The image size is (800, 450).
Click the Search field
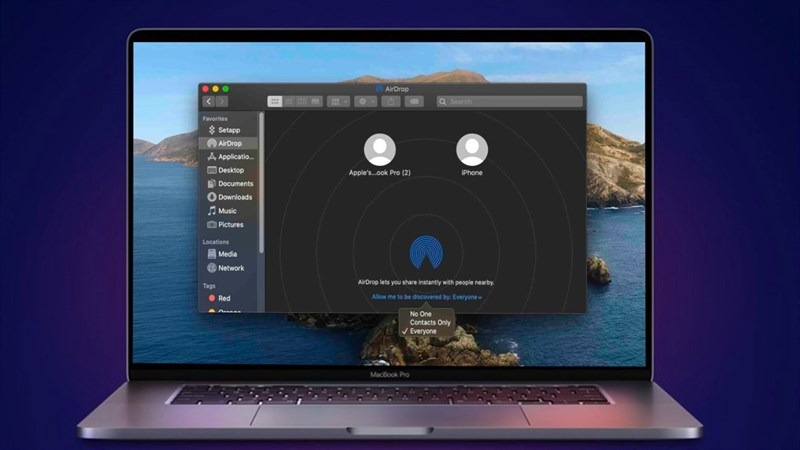(x=509, y=102)
